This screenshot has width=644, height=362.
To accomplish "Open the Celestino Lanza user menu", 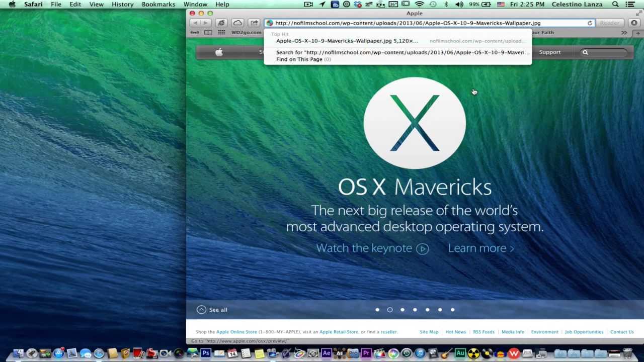I will click(x=577, y=5).
